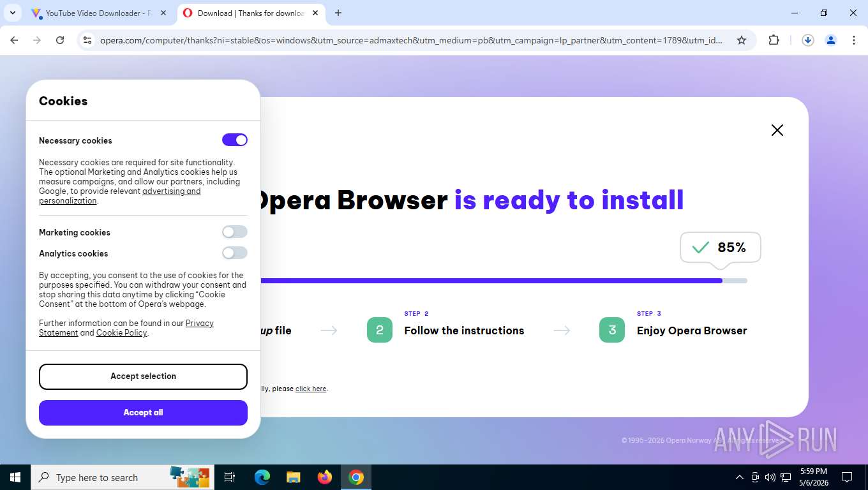The width and height of the screenshot is (868, 490).
Task: Click the Accept all button
Action: pyautogui.click(x=143, y=413)
